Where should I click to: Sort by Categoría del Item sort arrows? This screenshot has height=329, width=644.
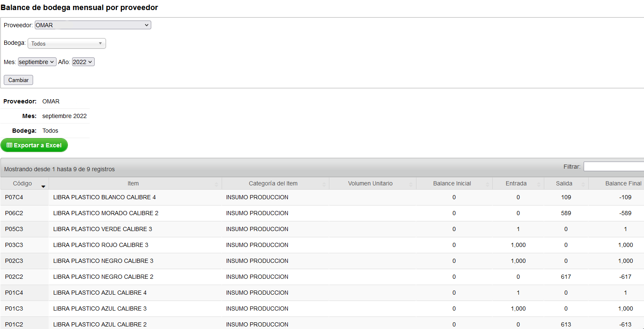pyautogui.click(x=324, y=184)
